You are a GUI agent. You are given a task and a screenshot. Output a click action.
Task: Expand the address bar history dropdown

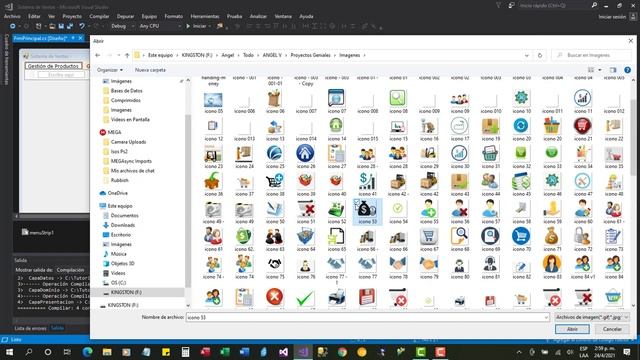click(527, 55)
